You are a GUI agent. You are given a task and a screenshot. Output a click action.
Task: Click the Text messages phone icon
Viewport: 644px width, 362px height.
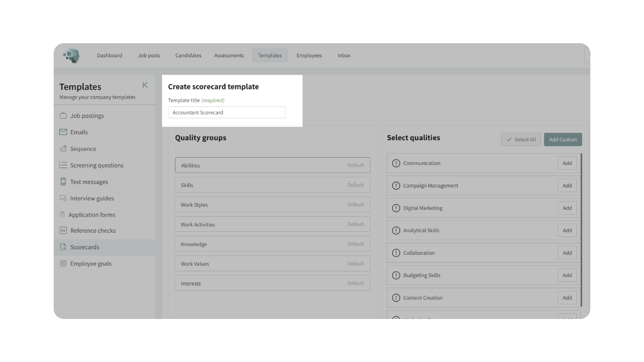click(63, 182)
